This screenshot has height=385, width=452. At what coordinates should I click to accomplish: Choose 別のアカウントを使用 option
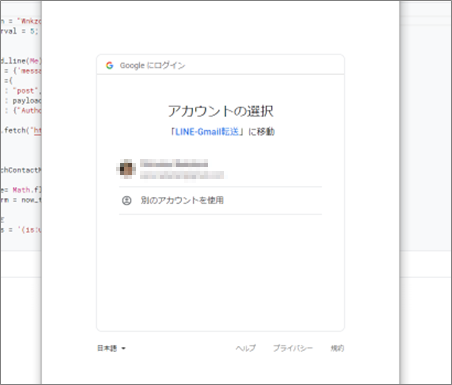click(x=220, y=200)
